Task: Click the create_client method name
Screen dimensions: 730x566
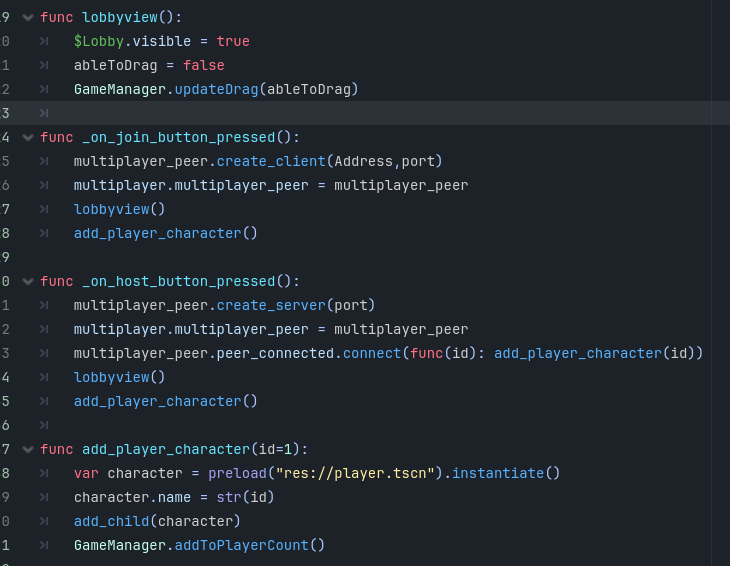Action: coord(271,161)
